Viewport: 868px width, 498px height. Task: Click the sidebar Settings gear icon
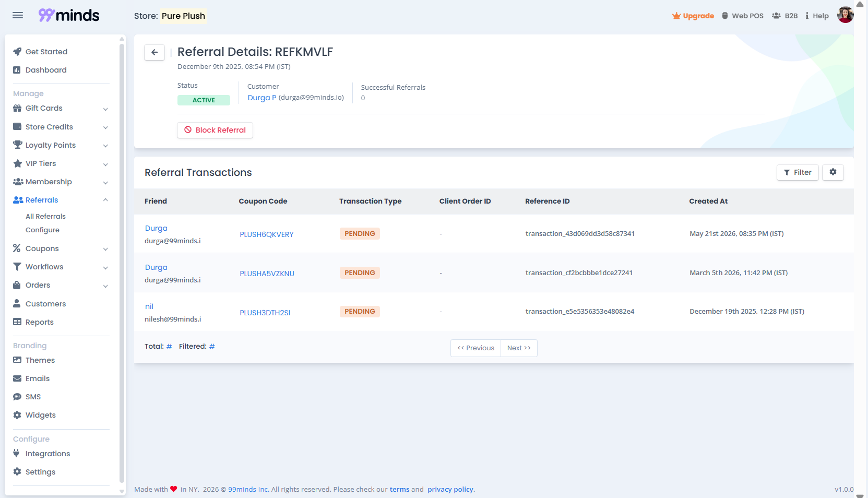click(x=17, y=472)
